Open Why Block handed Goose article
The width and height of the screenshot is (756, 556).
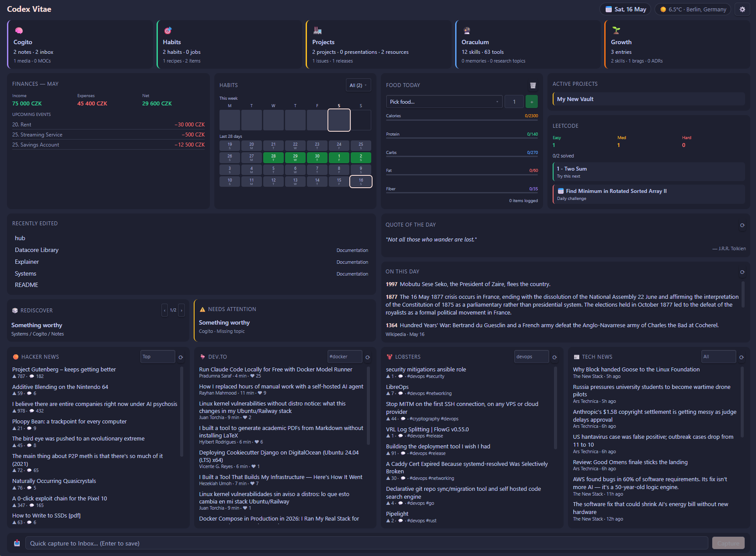pyautogui.click(x=636, y=369)
